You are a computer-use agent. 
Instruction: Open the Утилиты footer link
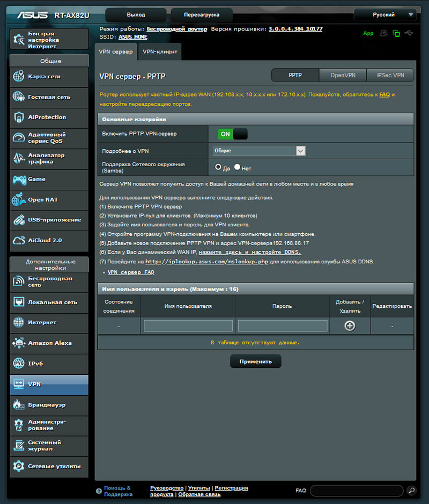pos(199,488)
